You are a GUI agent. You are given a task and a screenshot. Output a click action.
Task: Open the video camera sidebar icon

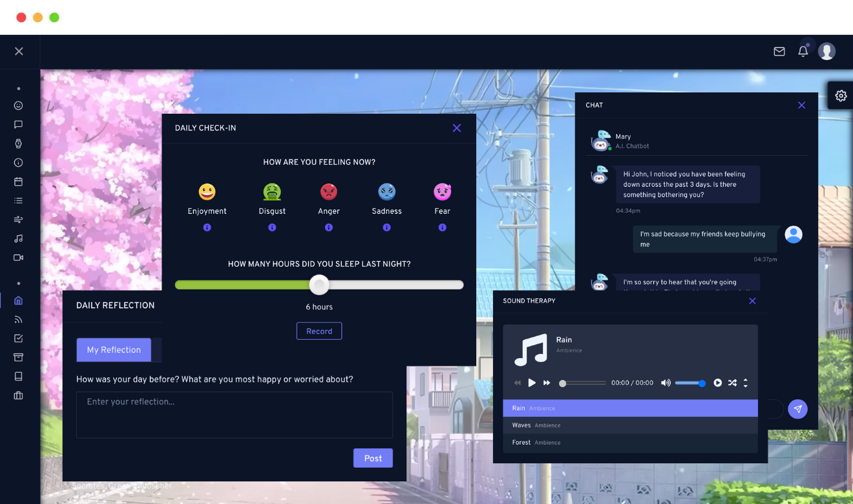point(19,257)
